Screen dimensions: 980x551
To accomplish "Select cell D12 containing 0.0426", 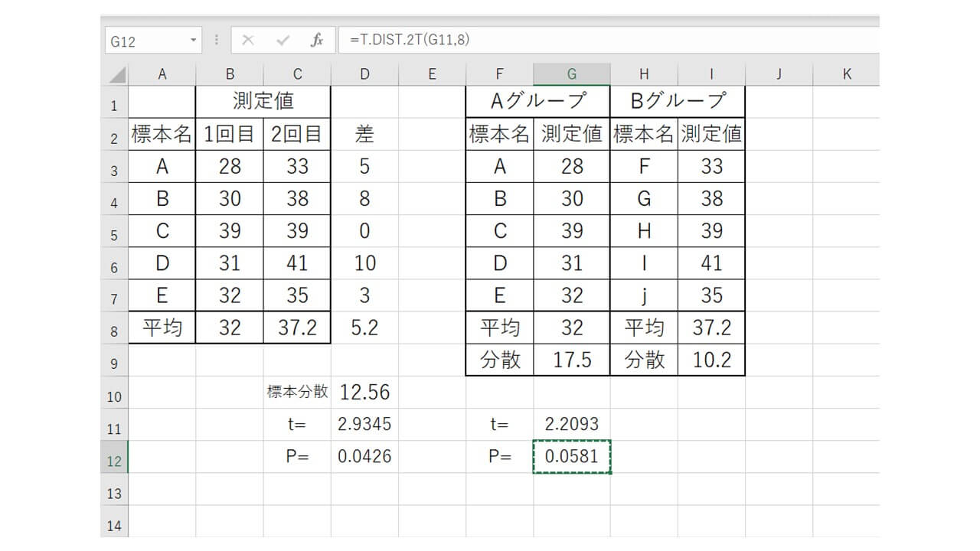I will (x=364, y=457).
